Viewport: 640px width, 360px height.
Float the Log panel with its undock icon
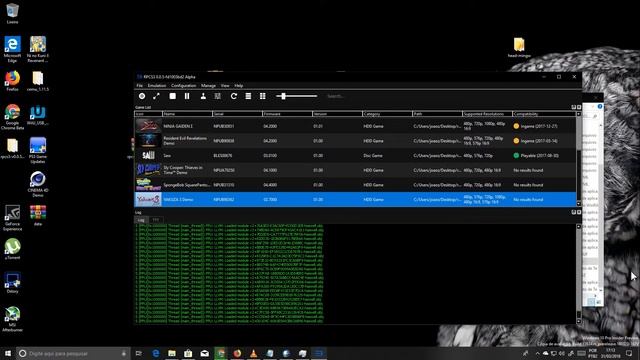click(573, 212)
